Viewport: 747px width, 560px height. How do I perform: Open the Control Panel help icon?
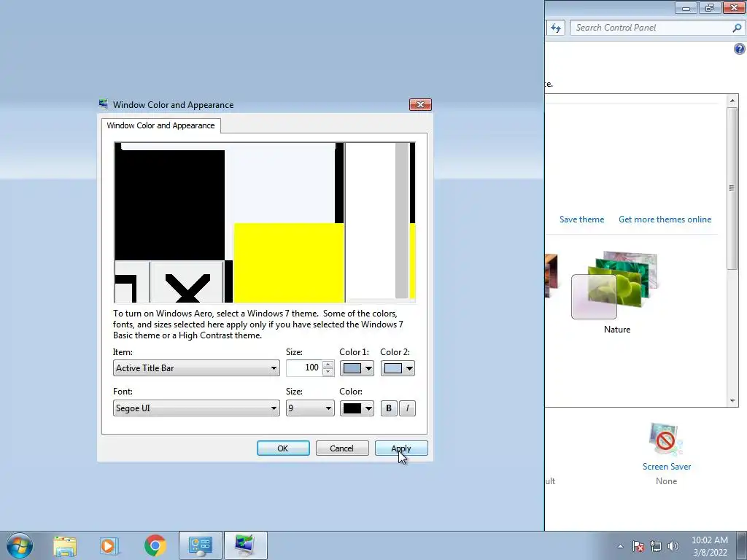tap(740, 49)
